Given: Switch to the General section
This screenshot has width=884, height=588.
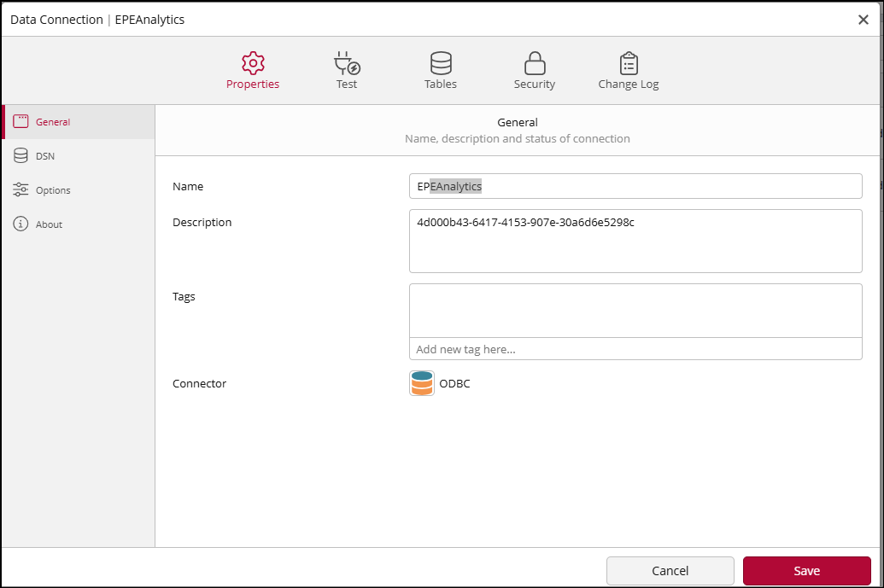Looking at the screenshot, I should [x=53, y=121].
